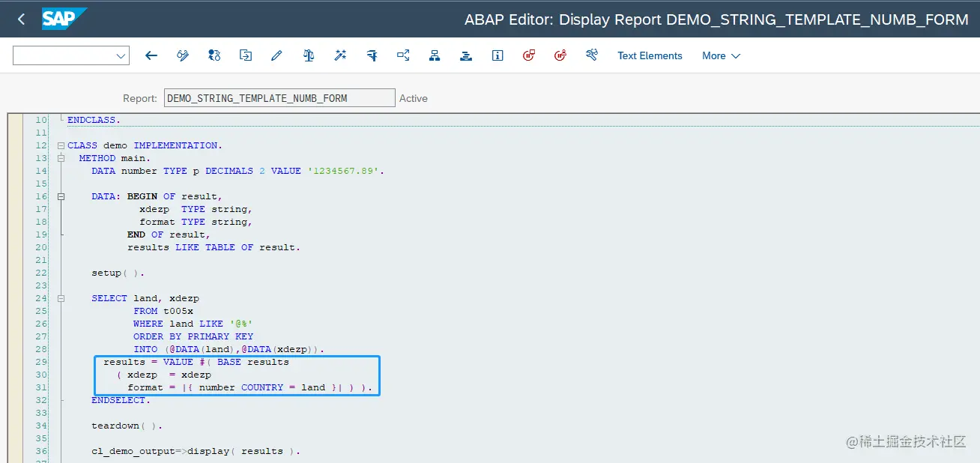Show the navigation window icon
The height and width of the screenshot is (463, 980).
(466, 55)
